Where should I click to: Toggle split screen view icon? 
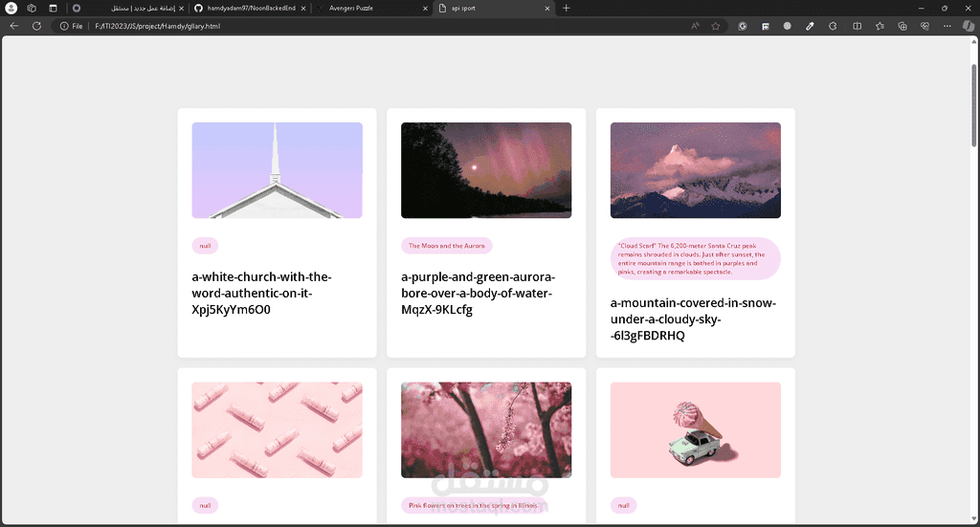[x=857, y=26]
